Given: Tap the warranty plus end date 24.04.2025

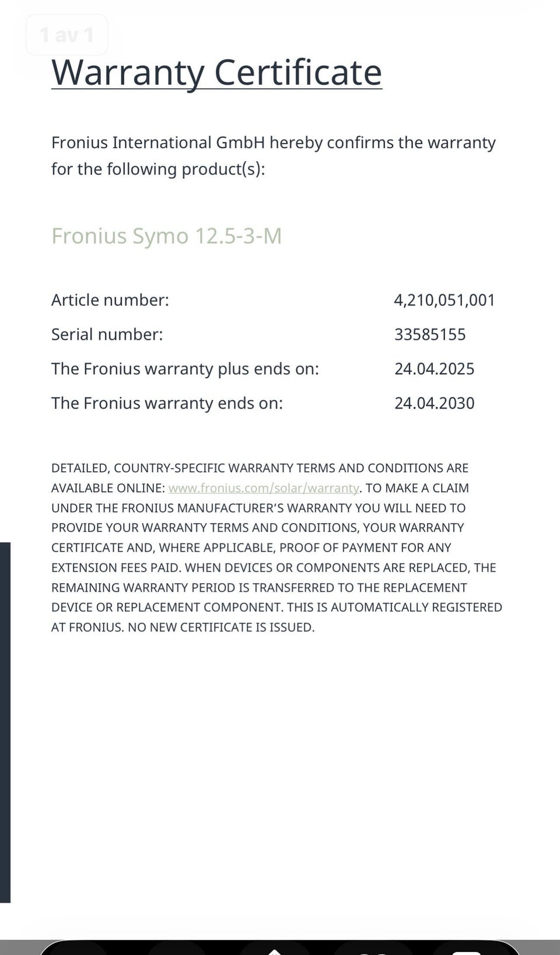Looking at the screenshot, I should pos(434,369).
